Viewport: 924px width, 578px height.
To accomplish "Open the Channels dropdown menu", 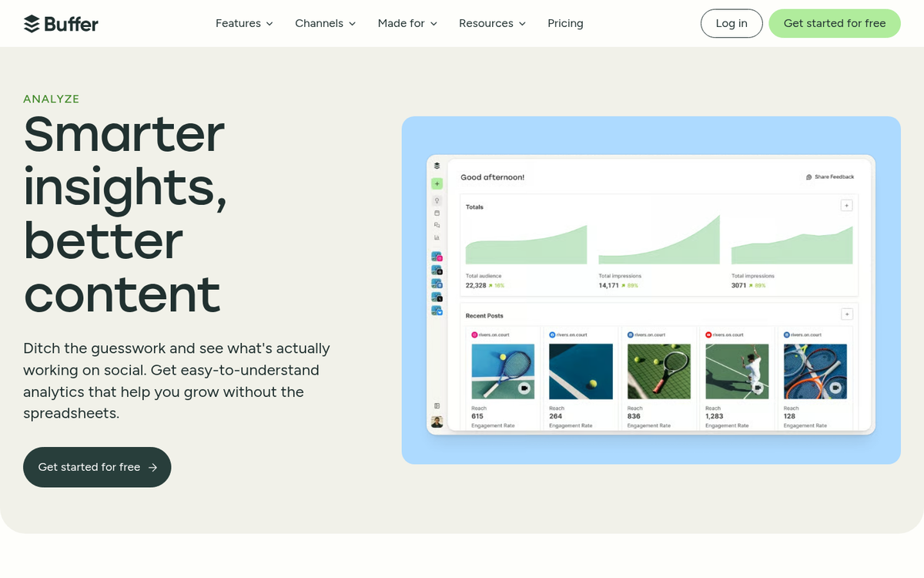I will [325, 23].
